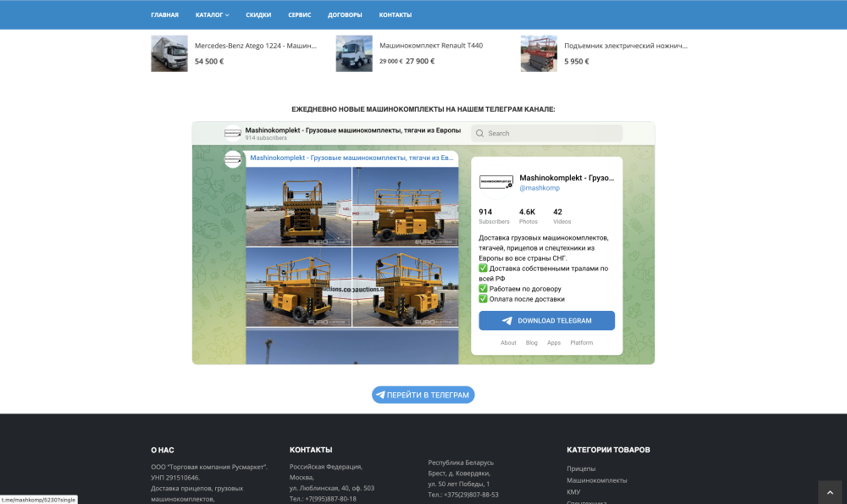Click the Mashinokomplekt channel avatar in the header
847x504 pixels.
(x=233, y=133)
